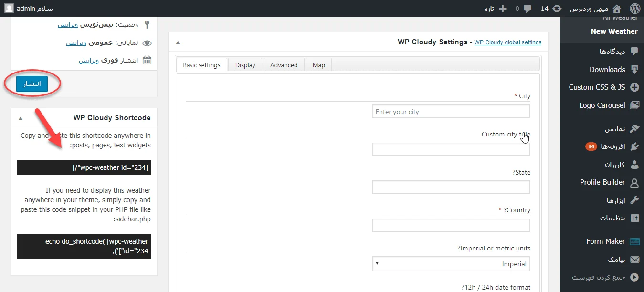Collapse the WP Cloudy Settings panel
644x292 pixels.
point(178,42)
